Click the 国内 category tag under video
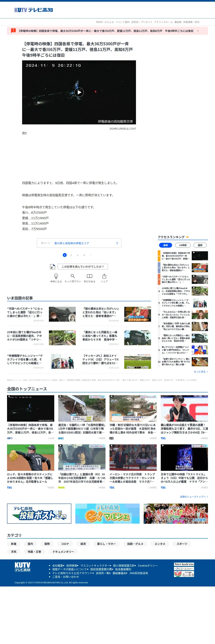215x644 pixels. coord(24,133)
